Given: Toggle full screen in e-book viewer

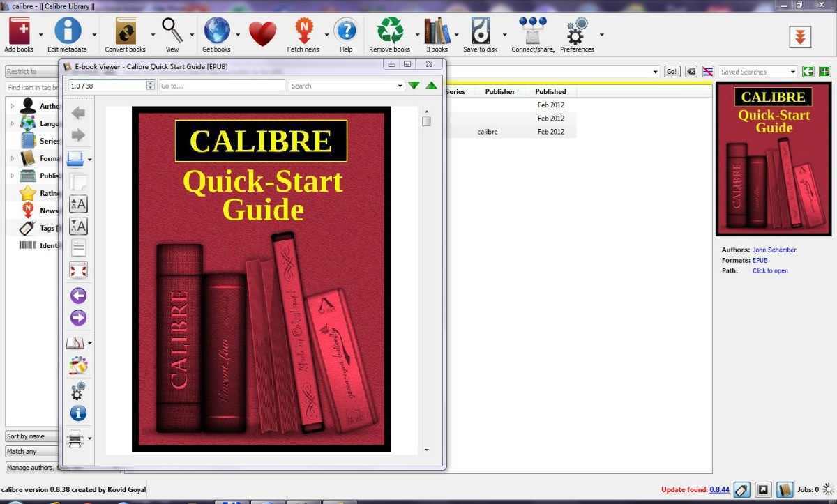Looking at the screenshot, I should 78,270.
